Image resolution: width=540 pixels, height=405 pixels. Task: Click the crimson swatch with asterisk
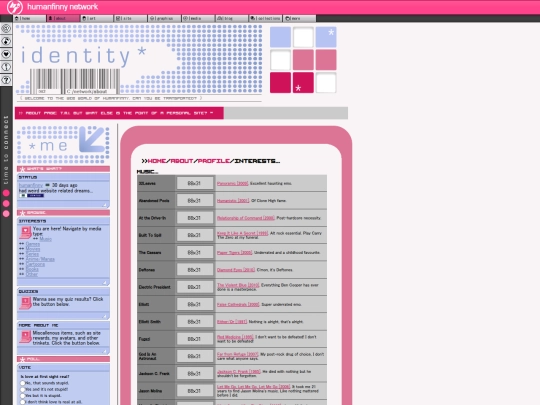303,83
